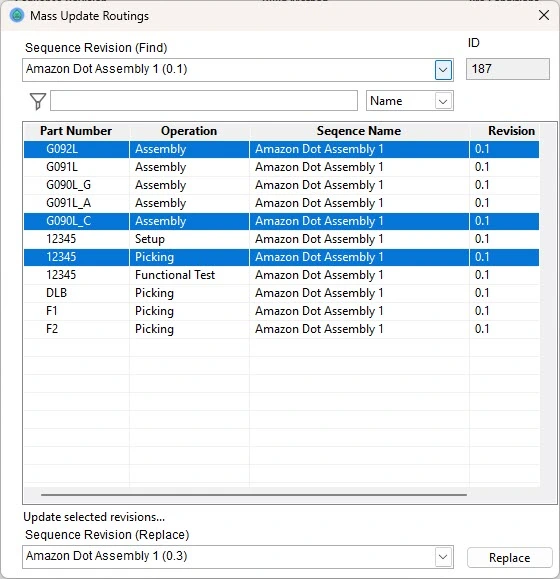Screen dimensions: 560x579
Task: Sort by the Seqence Name column header
Action: [x=359, y=131]
